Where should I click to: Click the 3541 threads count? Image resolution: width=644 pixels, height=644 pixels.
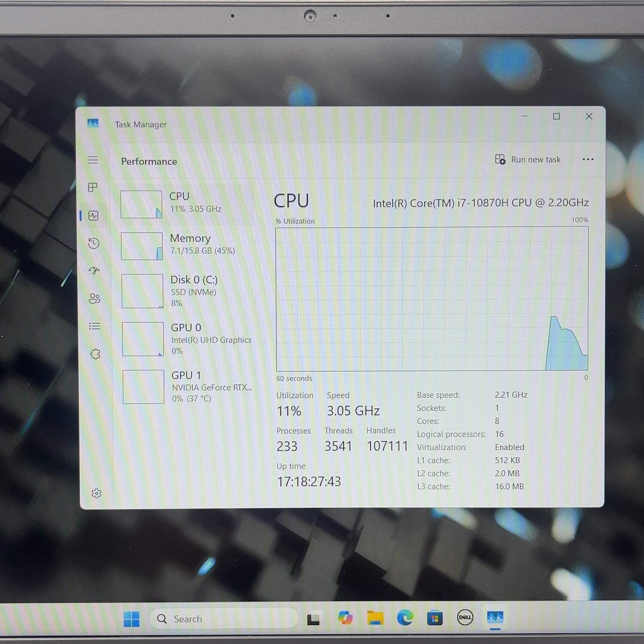[x=338, y=447]
